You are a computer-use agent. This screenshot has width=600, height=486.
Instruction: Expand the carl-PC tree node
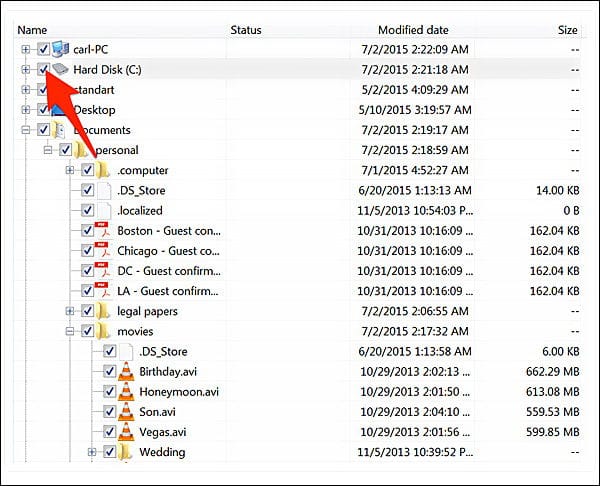[26, 49]
